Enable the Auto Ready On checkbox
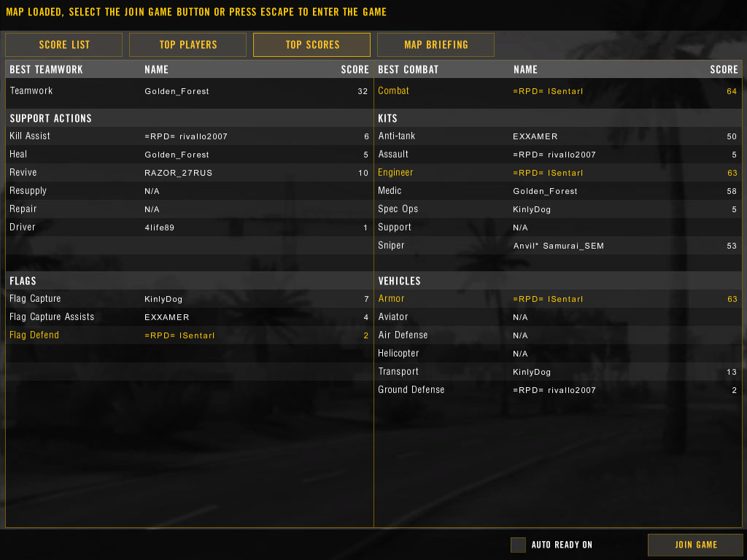747x560 pixels. [x=518, y=545]
